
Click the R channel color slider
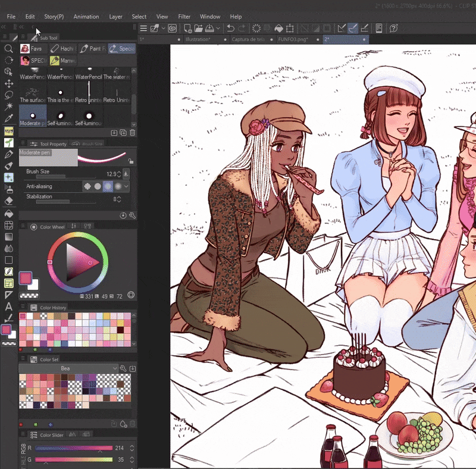[x=74, y=448]
